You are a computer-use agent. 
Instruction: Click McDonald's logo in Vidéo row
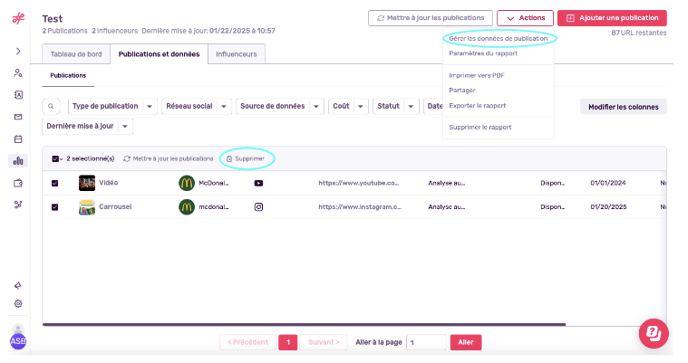click(x=186, y=183)
